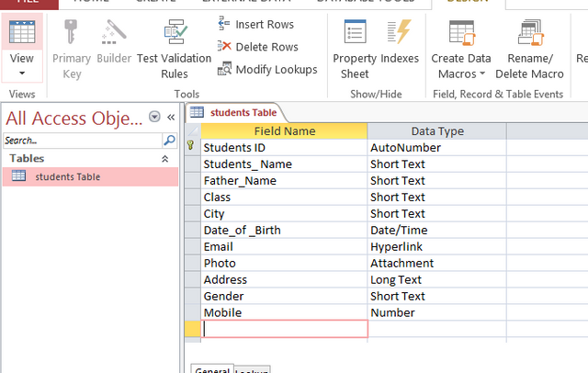
Task: Select the Mobile field name
Action: click(284, 312)
